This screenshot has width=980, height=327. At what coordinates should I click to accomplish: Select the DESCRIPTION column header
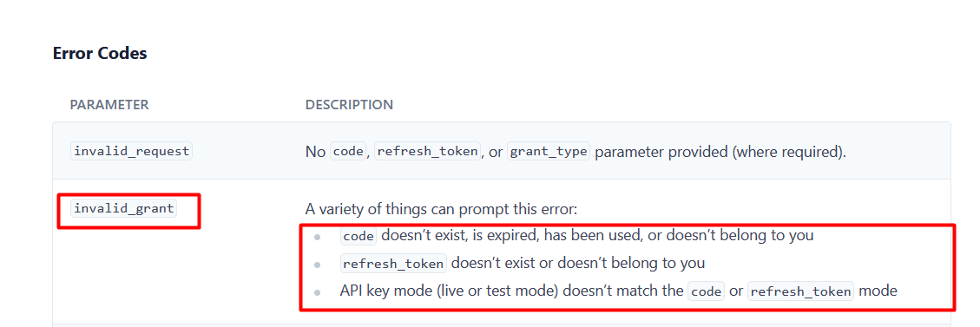click(x=349, y=105)
